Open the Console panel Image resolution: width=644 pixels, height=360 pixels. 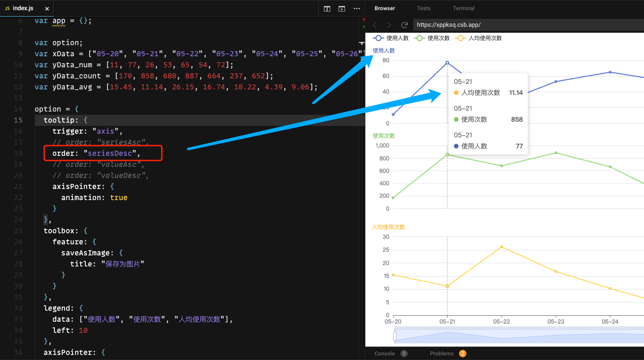pyautogui.click(x=385, y=353)
